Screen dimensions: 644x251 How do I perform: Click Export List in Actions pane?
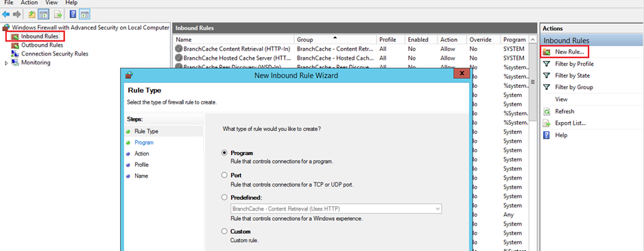click(570, 123)
